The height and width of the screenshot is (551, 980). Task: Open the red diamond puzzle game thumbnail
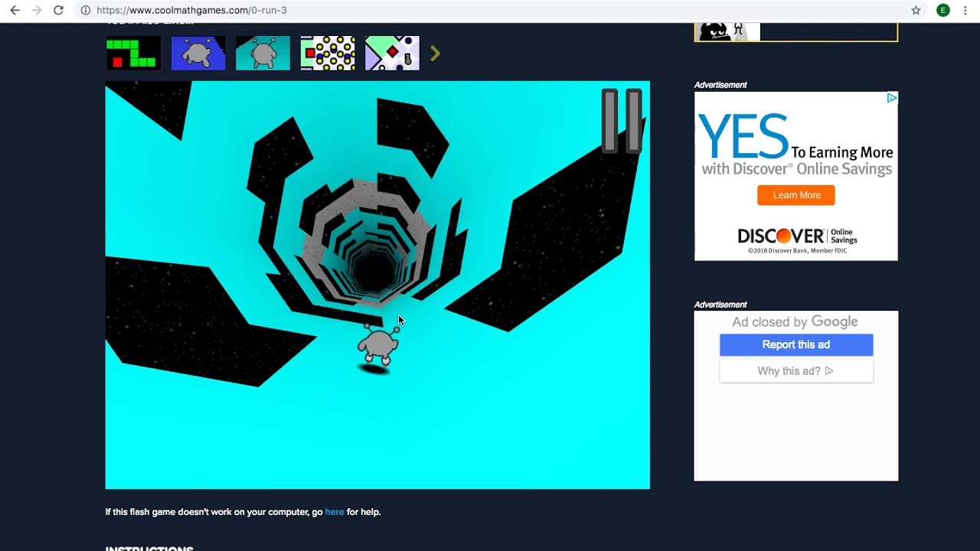pos(392,53)
